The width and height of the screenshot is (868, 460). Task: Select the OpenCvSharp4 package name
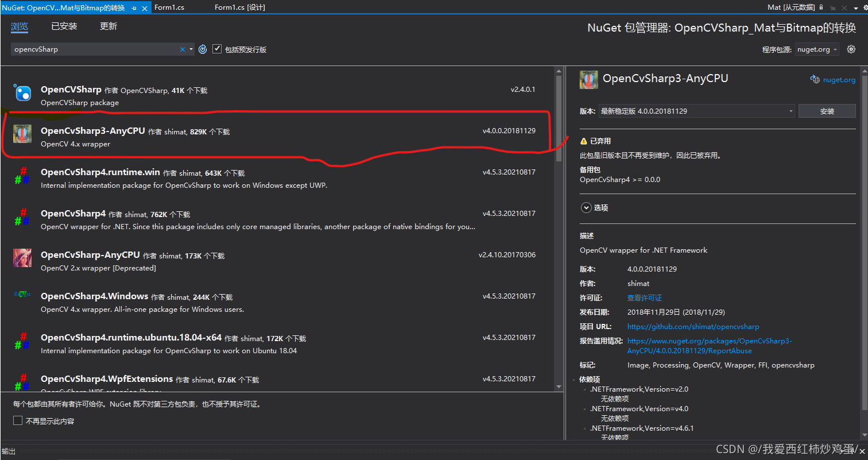tap(73, 214)
